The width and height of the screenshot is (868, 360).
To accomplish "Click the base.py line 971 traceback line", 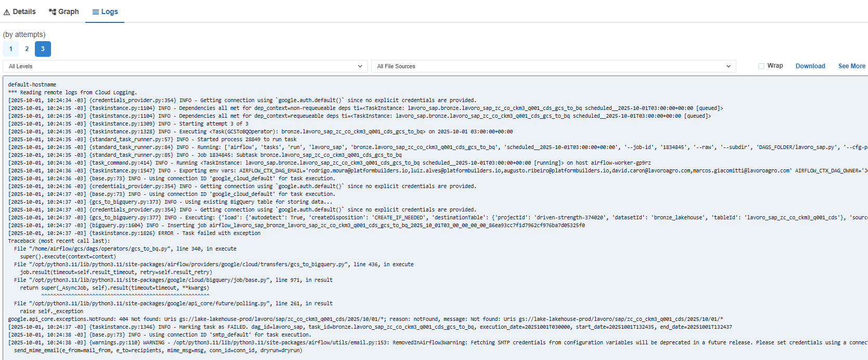I will 173,280.
